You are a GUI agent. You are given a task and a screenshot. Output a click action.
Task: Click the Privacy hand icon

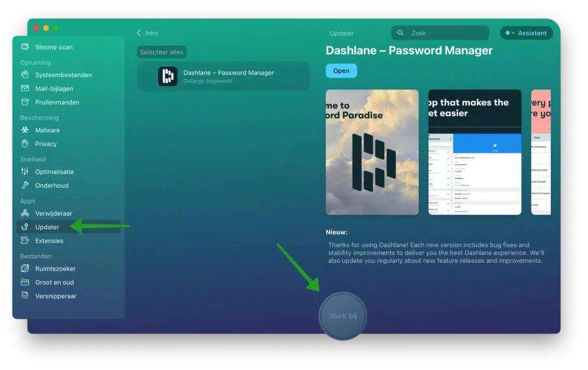(25, 144)
